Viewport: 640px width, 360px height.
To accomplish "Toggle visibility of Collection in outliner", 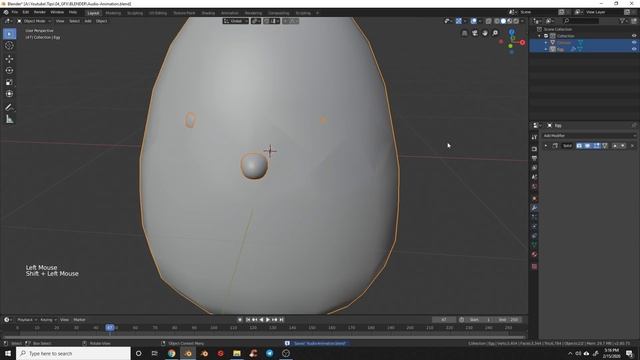I will [634, 36].
